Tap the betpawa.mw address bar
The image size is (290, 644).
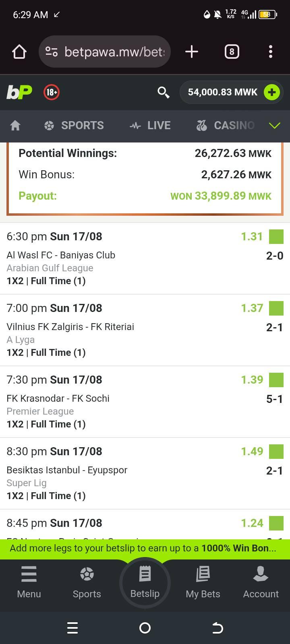[105, 52]
